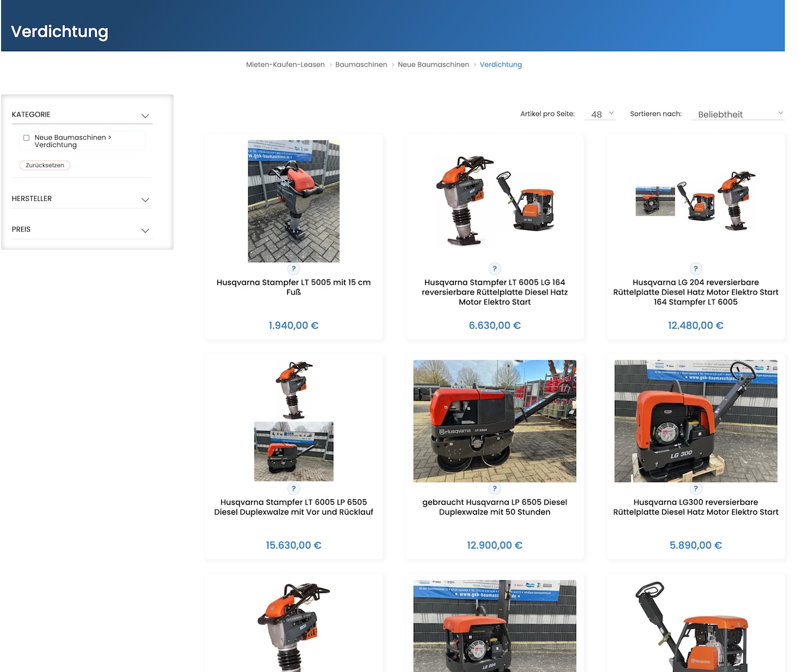Image resolution: width=799 pixels, height=672 pixels.
Task: Open the Sortieren nach Beliebtheit dropdown
Action: [738, 114]
